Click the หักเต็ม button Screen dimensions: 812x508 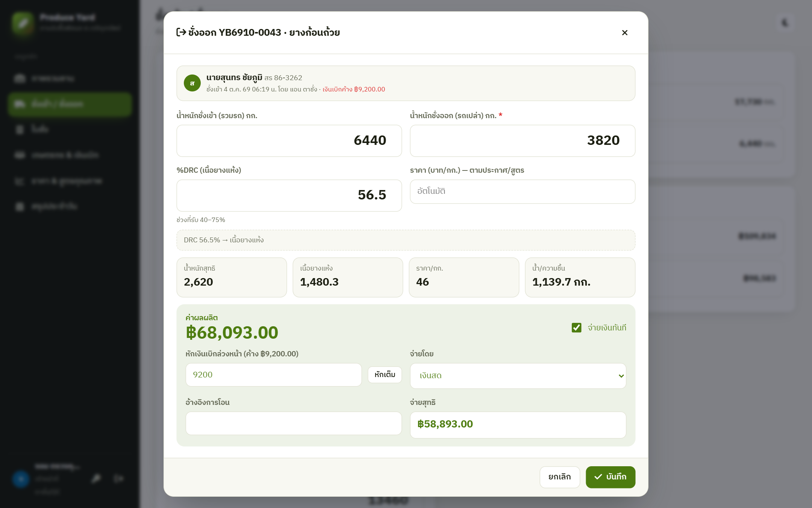pyautogui.click(x=385, y=375)
